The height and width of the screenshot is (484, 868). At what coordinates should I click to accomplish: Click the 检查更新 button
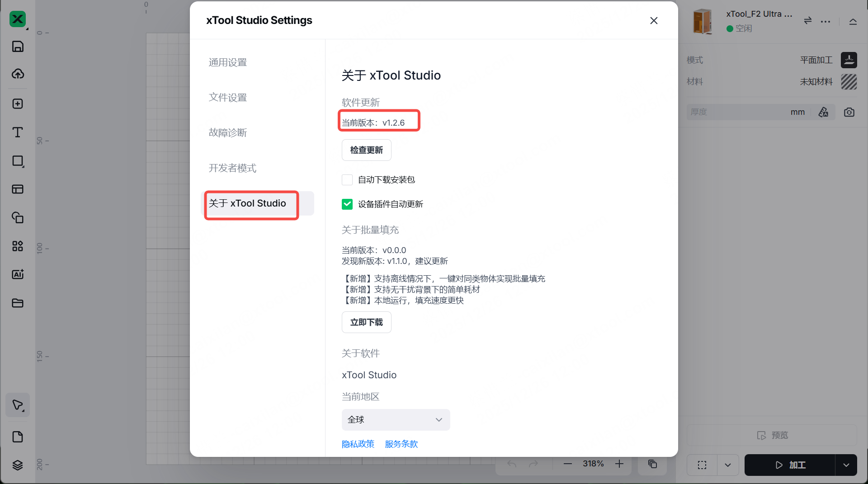[366, 150]
